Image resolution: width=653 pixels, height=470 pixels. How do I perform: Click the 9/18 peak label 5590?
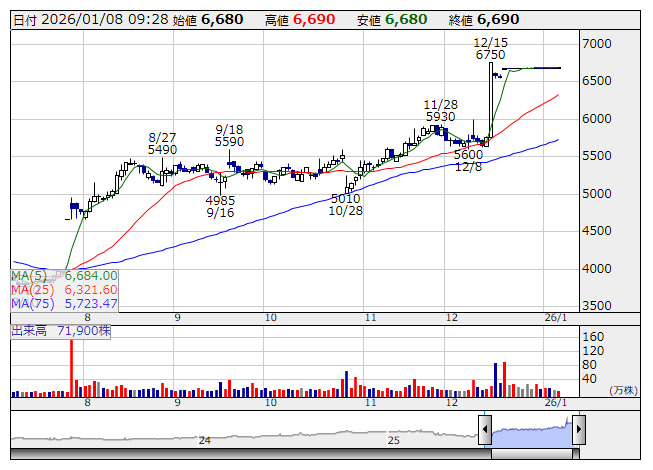tap(230, 142)
